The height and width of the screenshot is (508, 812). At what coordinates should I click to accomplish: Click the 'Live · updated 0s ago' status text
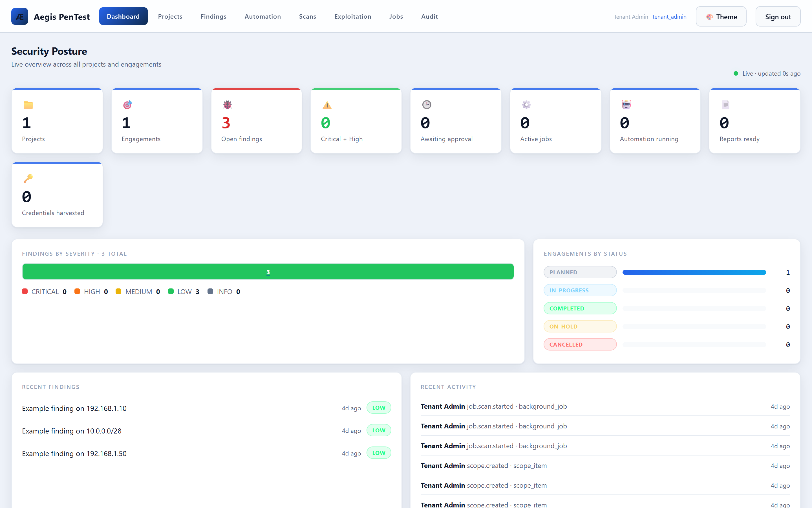[x=771, y=73]
